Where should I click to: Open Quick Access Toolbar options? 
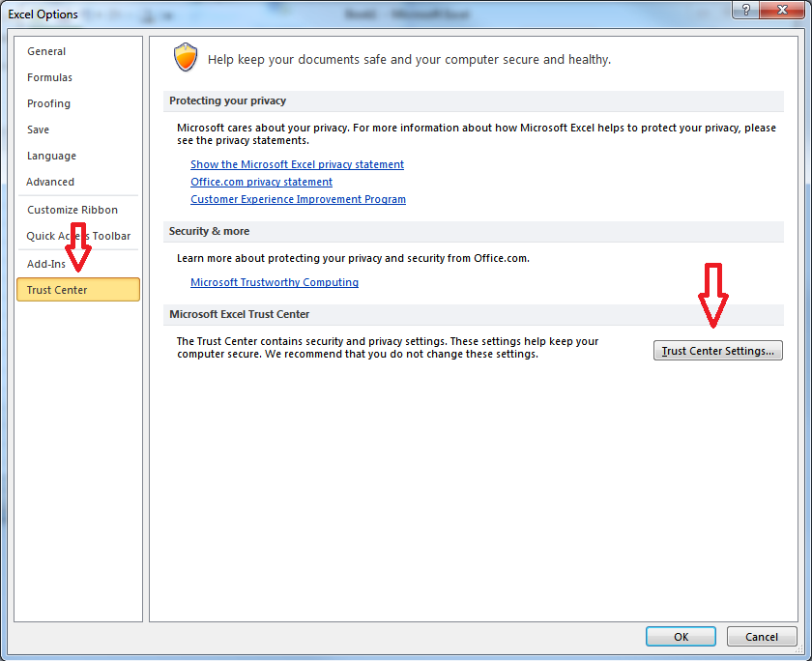click(78, 236)
